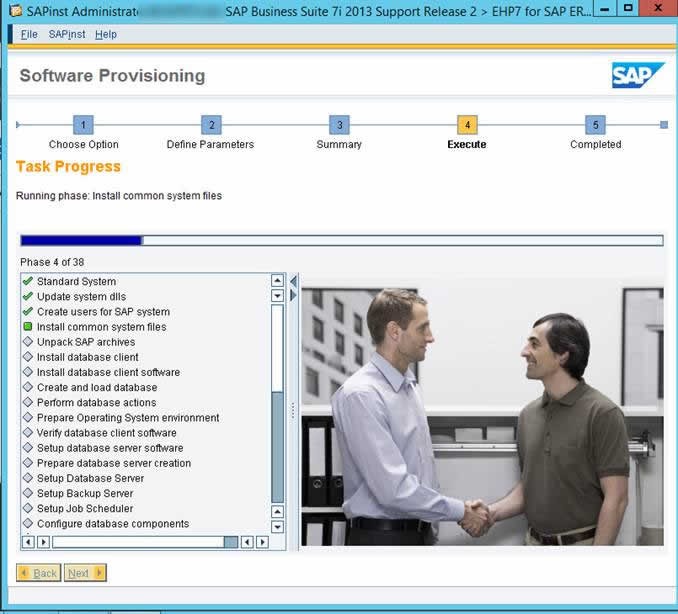Screen dimensions: 678x614
Task: Click pending diamond icon beside Unpack SAP archives
Action: [28, 341]
